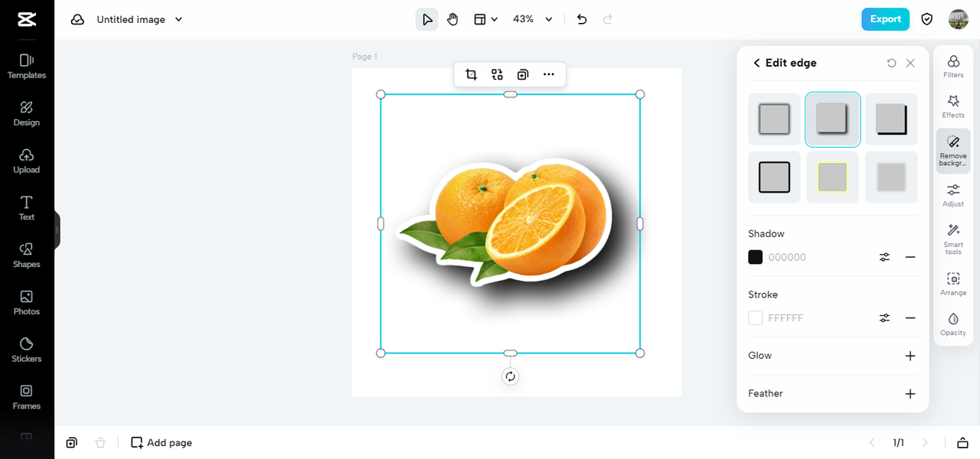Image resolution: width=980 pixels, height=459 pixels.
Task: Open the Filters panel
Action: pyautogui.click(x=953, y=67)
